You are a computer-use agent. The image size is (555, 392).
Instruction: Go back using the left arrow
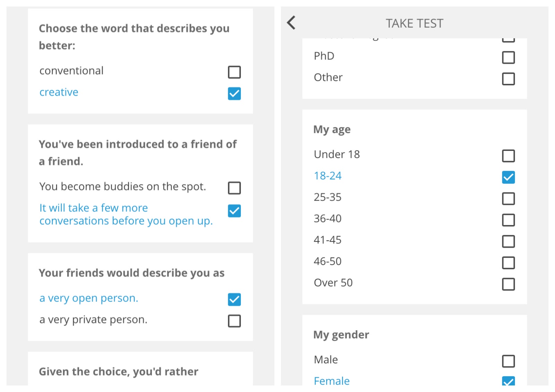coord(291,23)
